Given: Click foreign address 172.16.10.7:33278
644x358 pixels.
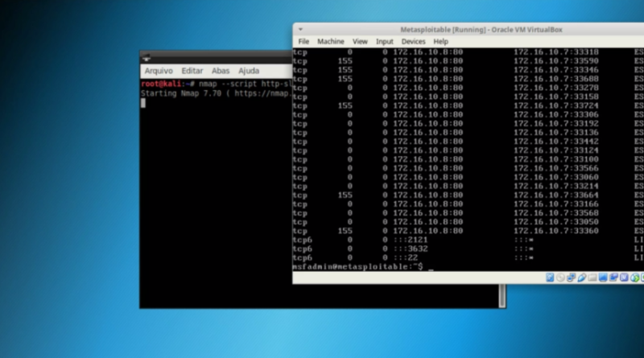Looking at the screenshot, I should pyautogui.click(x=556, y=88).
